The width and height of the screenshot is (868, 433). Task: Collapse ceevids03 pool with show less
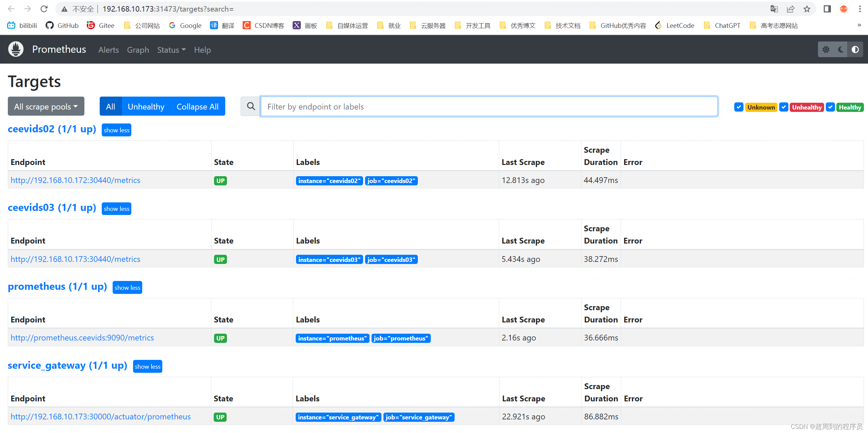point(116,209)
